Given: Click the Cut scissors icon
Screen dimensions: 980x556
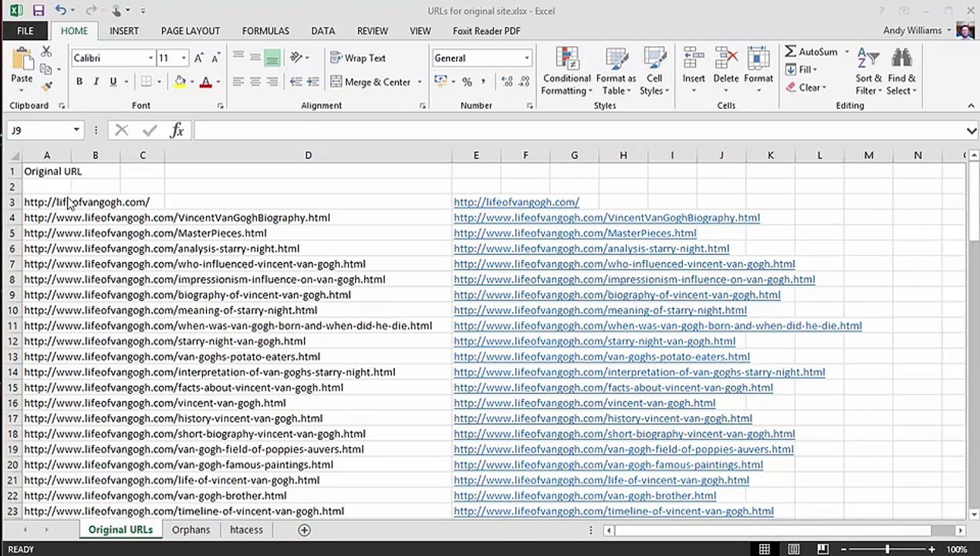Looking at the screenshot, I should point(46,52).
